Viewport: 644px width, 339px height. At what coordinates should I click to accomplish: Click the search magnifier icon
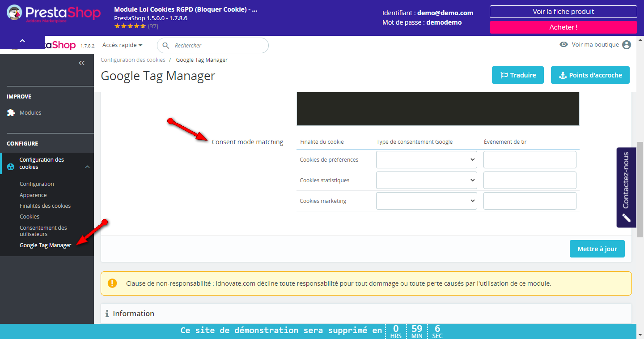[x=166, y=46]
